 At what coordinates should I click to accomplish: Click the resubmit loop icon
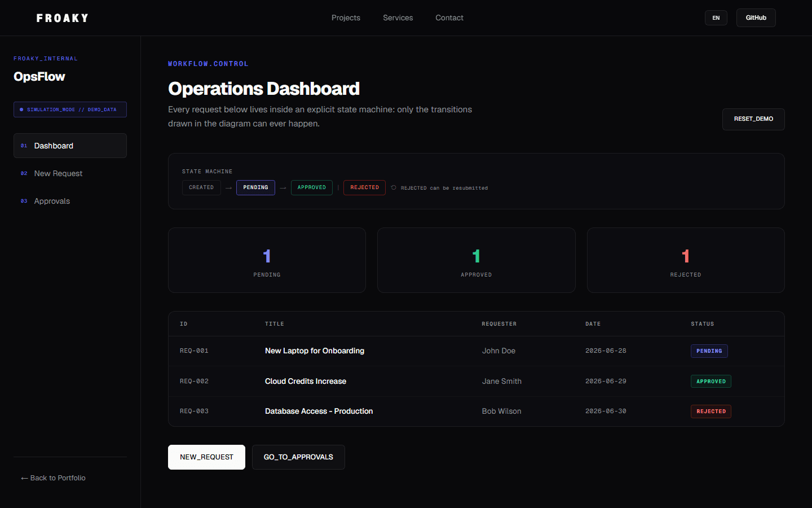coord(394,187)
